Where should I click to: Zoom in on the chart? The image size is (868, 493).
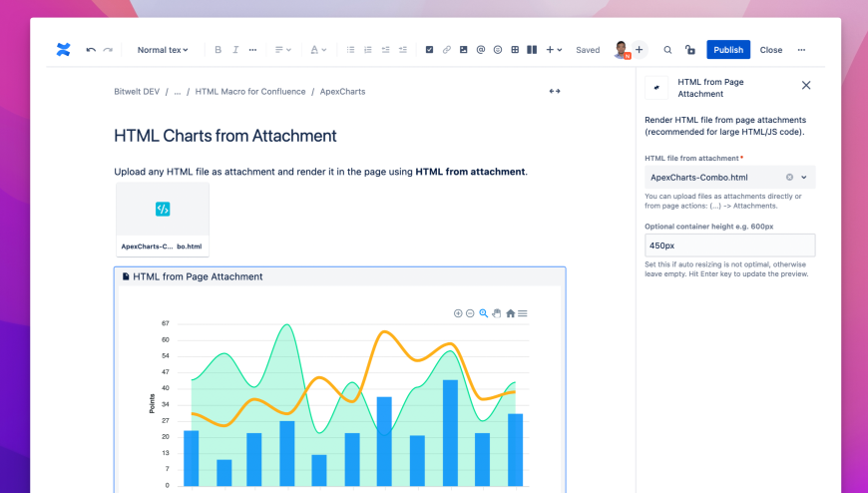click(x=458, y=313)
